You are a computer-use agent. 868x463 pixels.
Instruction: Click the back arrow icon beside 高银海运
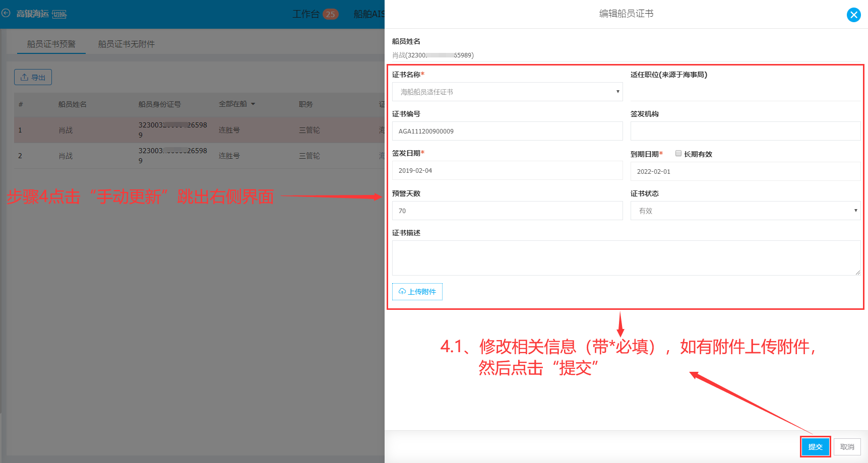coord(6,13)
